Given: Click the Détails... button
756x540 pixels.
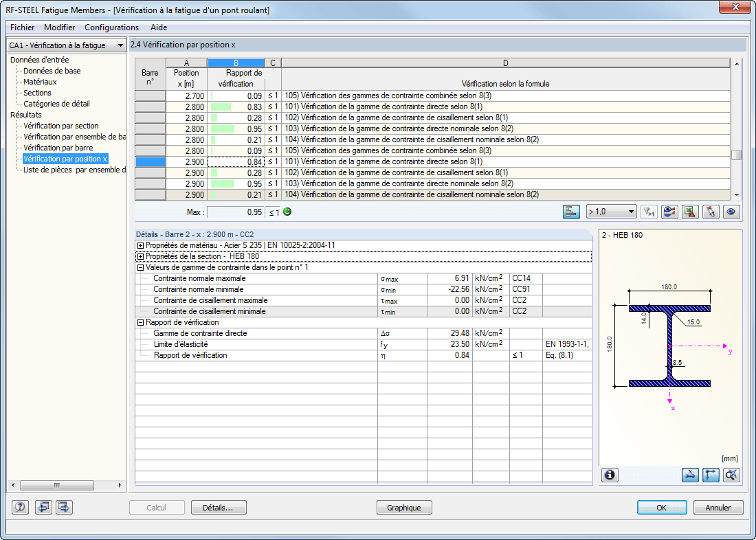Looking at the screenshot, I should coord(219,508).
